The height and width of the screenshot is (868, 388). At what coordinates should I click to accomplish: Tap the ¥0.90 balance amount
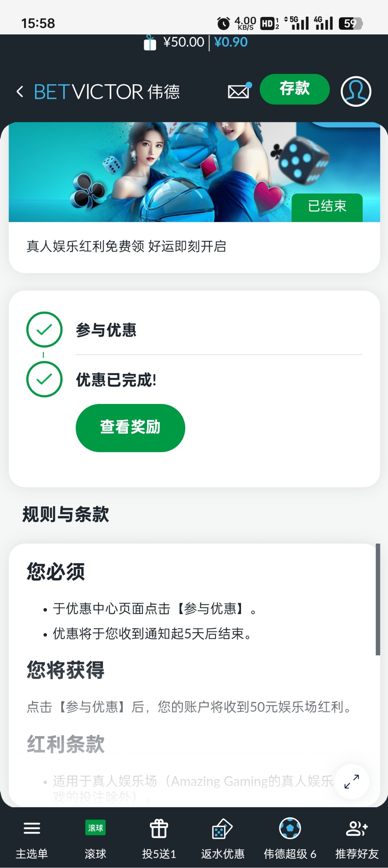(231, 42)
